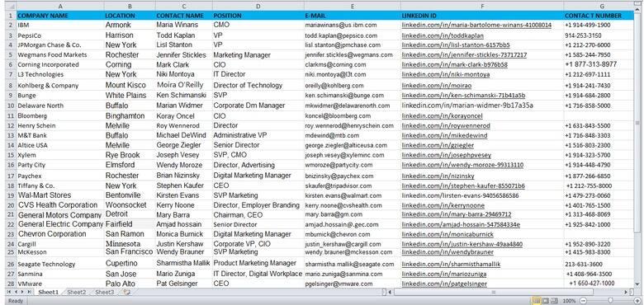This screenshot has width=644, height=305.
Task: Click the COMPANY NAME header cell
Action: pos(60,16)
